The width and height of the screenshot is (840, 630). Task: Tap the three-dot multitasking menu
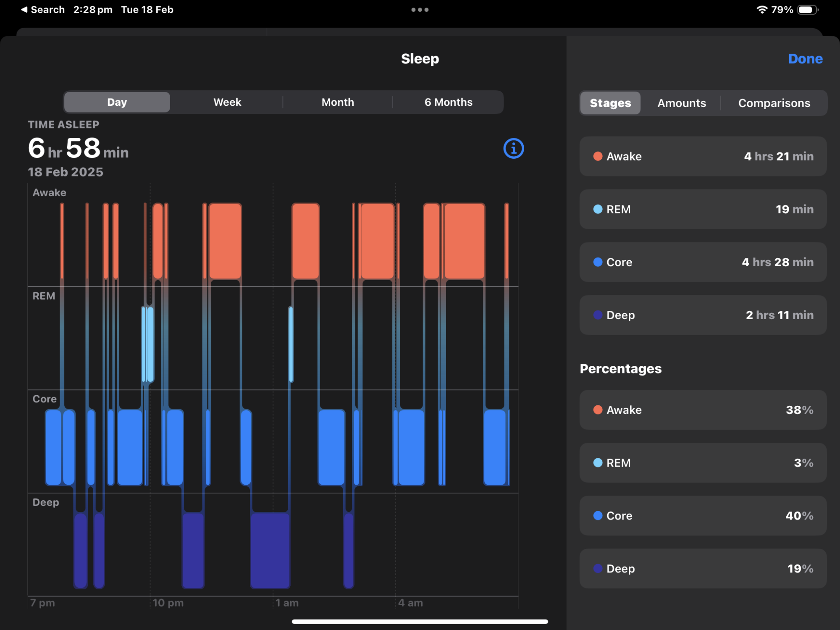tap(420, 10)
